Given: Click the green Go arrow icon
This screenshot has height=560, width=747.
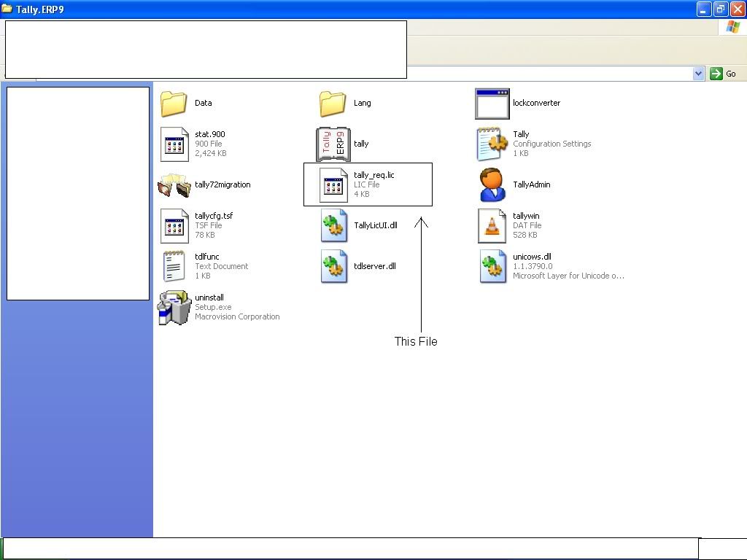Looking at the screenshot, I should tap(716, 74).
